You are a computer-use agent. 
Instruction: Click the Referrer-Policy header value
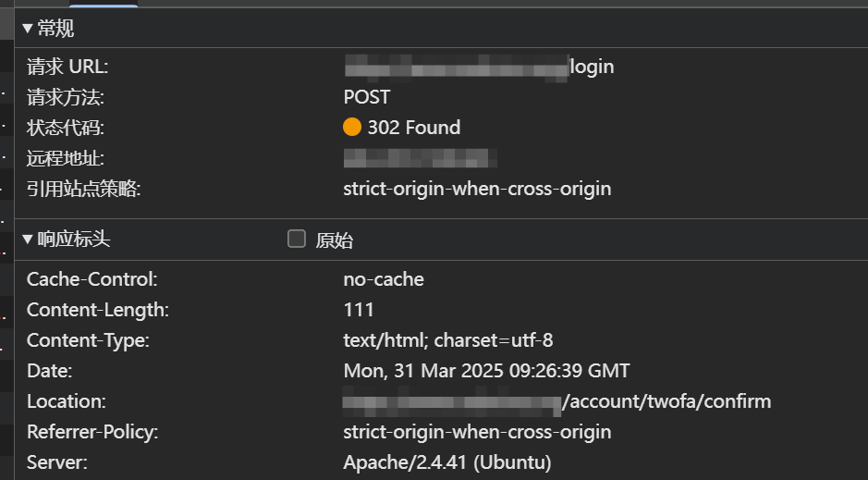tap(477, 432)
